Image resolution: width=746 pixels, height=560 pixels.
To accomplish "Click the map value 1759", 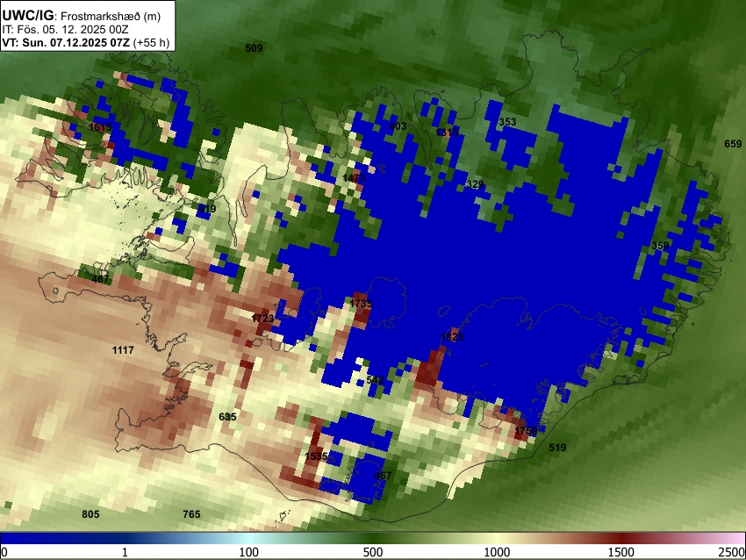I will click(526, 431).
